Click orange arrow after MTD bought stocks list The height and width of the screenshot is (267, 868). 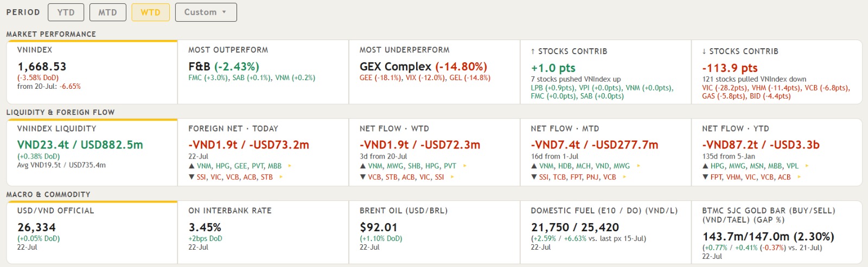pos(638,166)
